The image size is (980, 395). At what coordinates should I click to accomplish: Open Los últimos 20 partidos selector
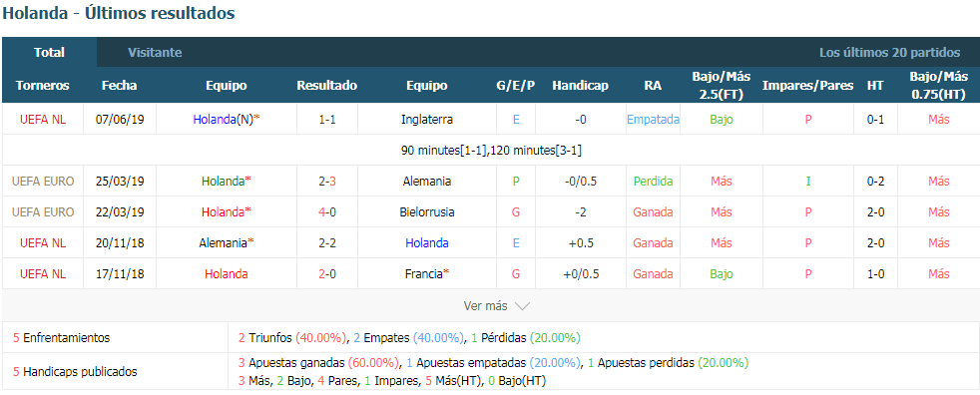889,53
